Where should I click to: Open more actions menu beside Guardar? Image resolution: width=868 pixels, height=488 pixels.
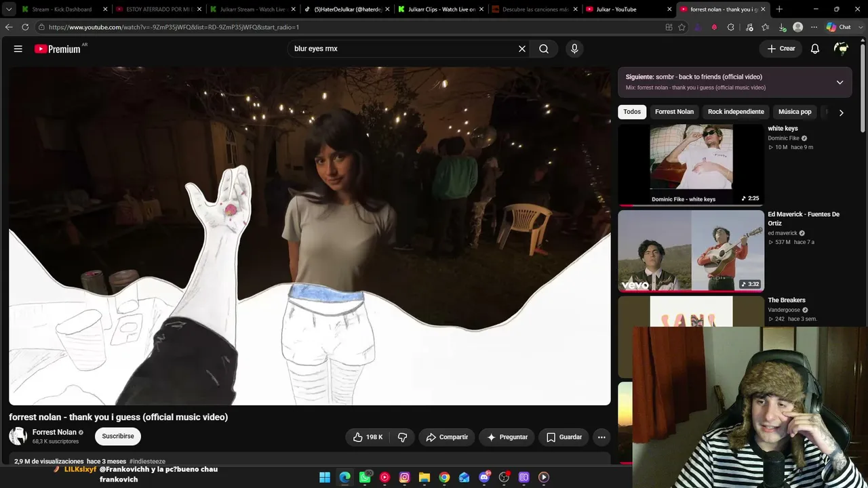click(x=601, y=437)
